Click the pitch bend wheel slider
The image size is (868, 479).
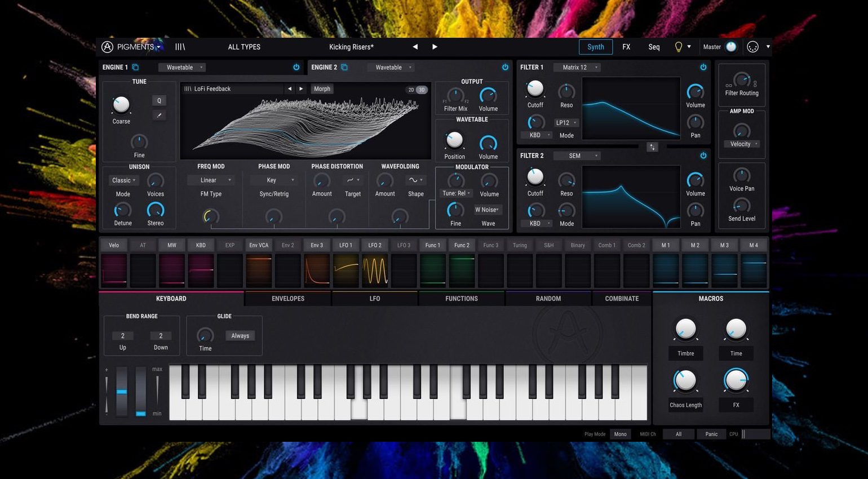click(122, 391)
